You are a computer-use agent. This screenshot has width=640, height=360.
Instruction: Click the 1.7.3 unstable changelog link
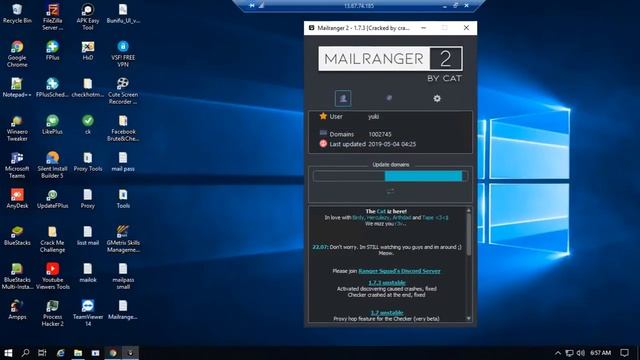pos(387,282)
